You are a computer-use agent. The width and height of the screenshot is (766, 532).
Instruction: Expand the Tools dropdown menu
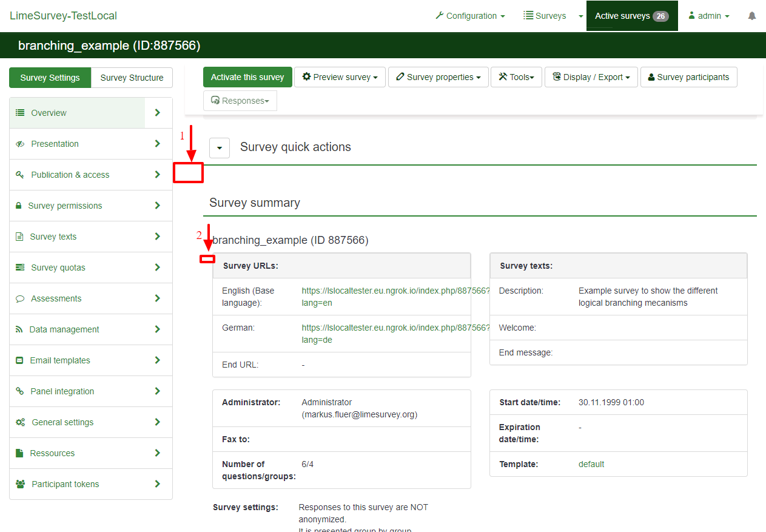[516, 77]
